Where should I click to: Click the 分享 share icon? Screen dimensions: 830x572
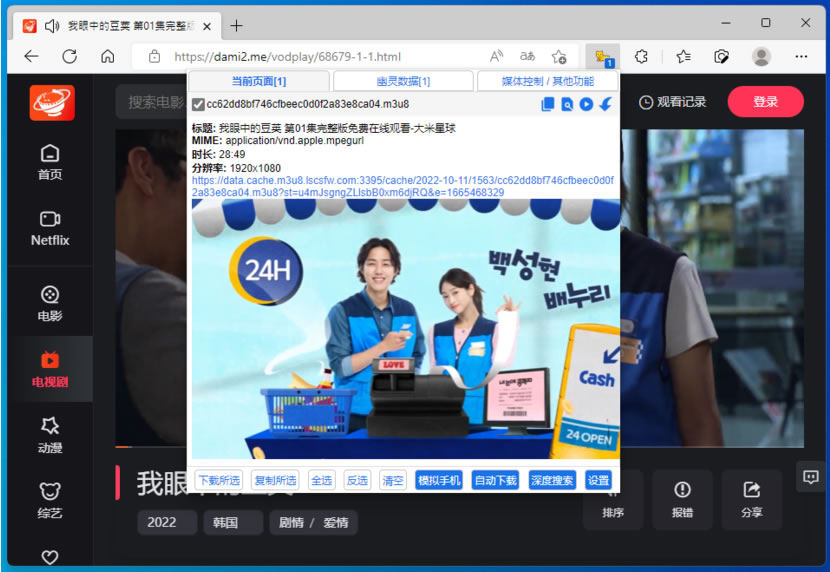coord(752,499)
